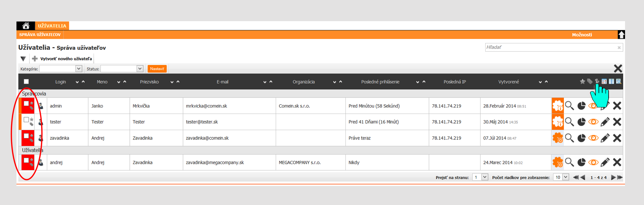Delete user andrej with X icon
This screenshot has height=205, width=644.
(617, 162)
